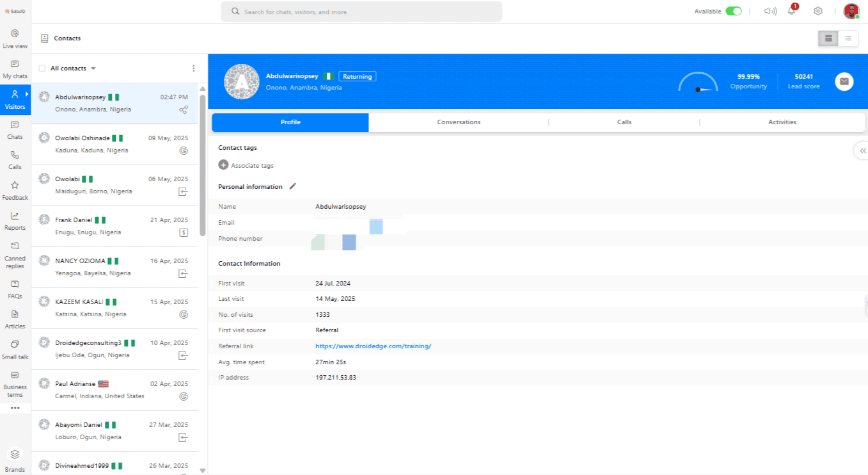
Task: Switch to the Profile tab
Action: tap(290, 122)
